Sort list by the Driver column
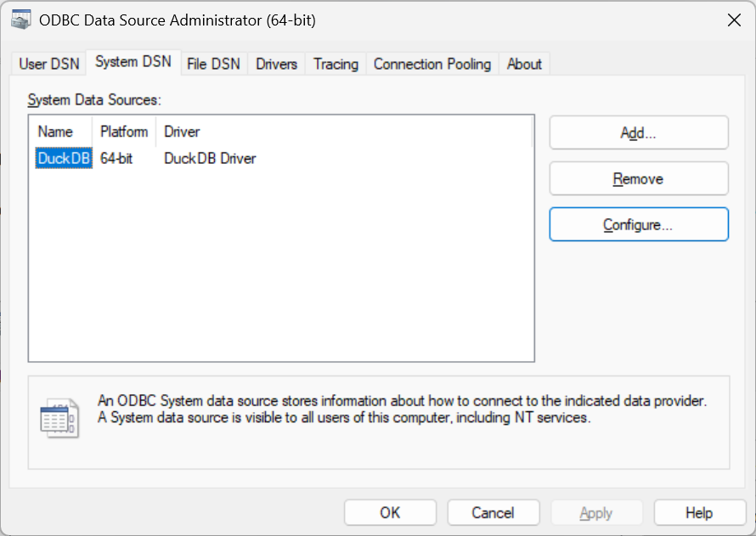 click(x=183, y=132)
